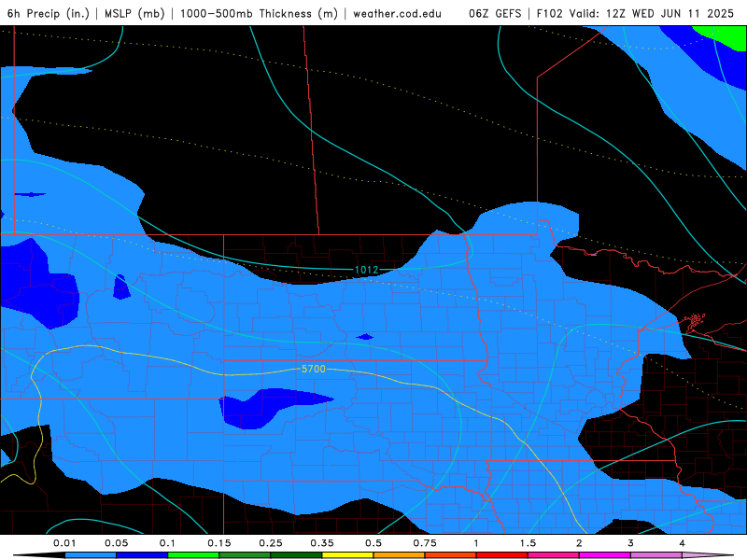Click the '6h Precip (in.)' title text
Image resolution: width=747 pixels, height=560 pixels.
tap(49, 13)
